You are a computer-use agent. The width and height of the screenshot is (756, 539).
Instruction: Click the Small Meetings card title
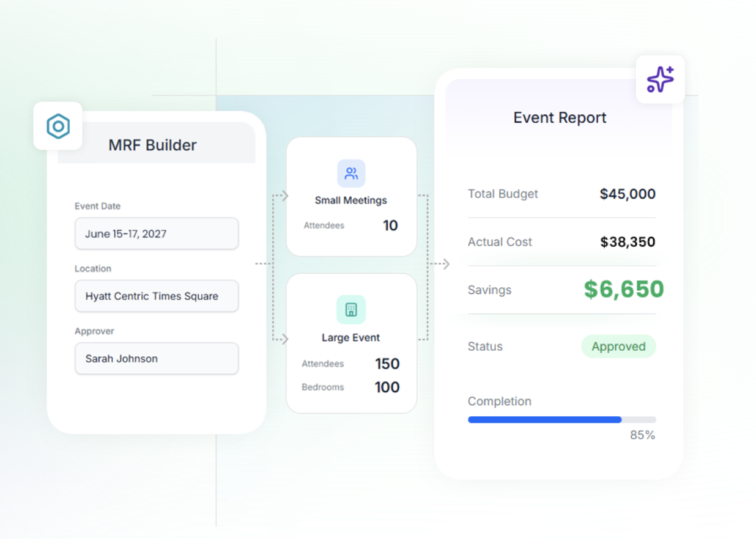tap(351, 200)
